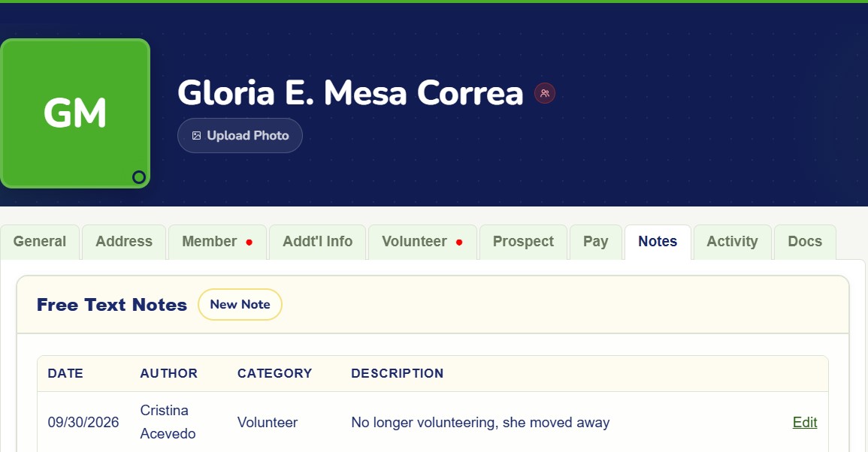Go to the Volunteer tab
The width and height of the screenshot is (868, 452).
pos(422,242)
